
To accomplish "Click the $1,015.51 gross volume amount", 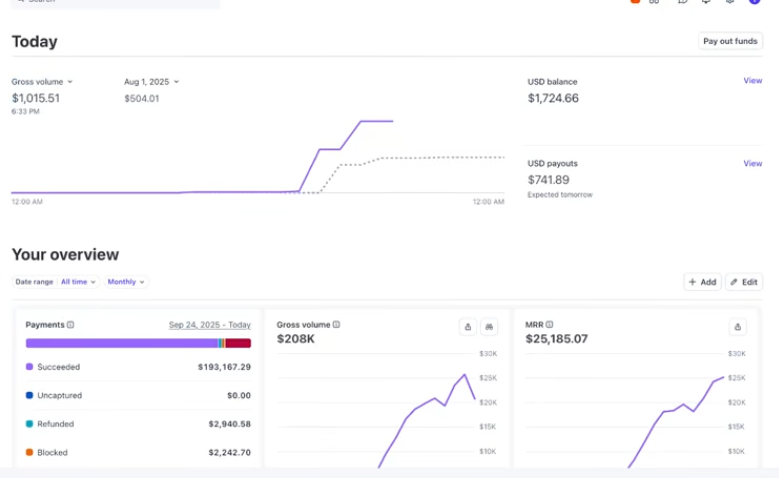I will point(36,98).
